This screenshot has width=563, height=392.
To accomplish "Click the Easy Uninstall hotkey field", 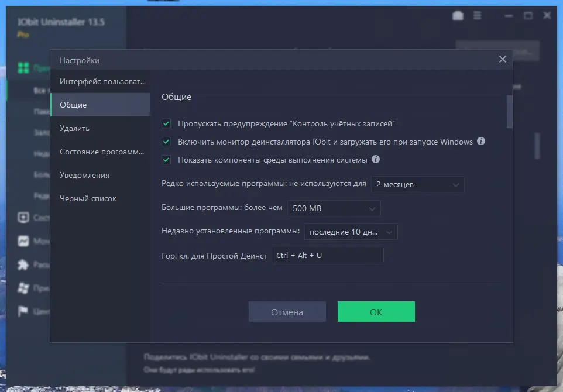I will (327, 255).
